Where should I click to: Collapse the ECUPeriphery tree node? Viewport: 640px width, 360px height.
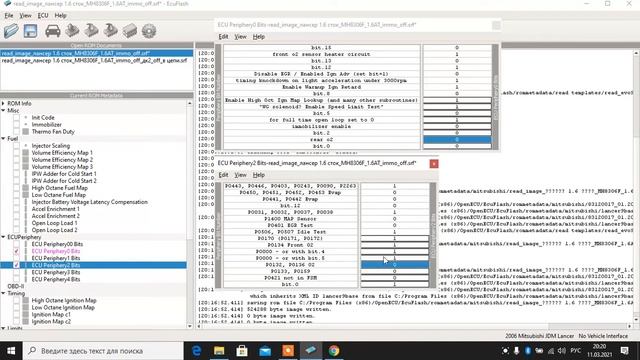click(3, 237)
